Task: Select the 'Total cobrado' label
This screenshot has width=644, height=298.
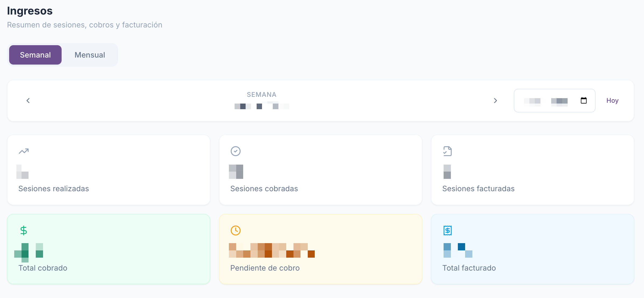Action: 43,268
